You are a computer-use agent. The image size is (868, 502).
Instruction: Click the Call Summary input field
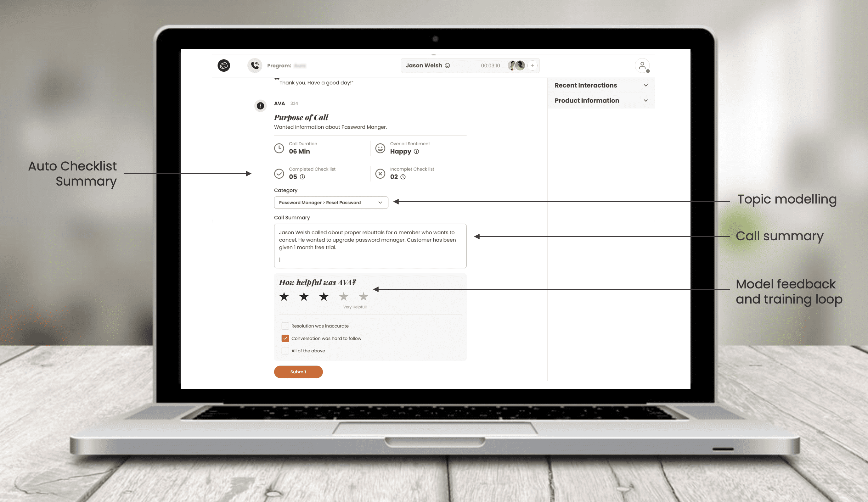tap(370, 245)
